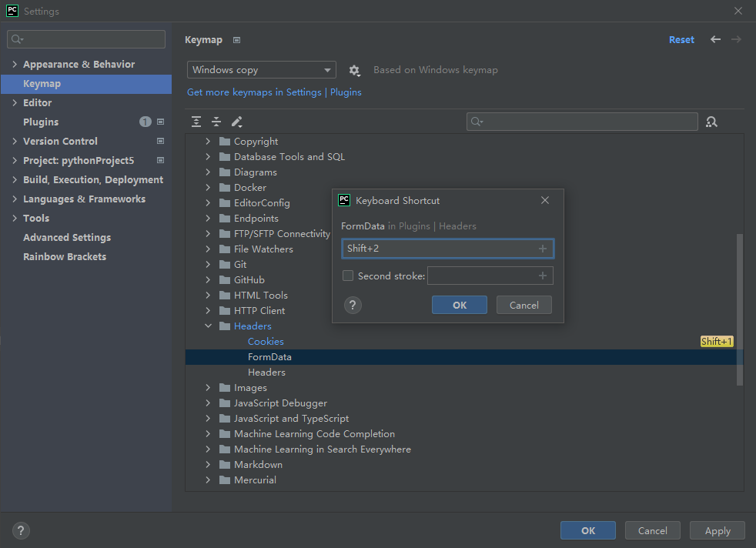Viewport: 756px width, 548px height.
Task: Open the Windows copy keymap dropdown
Action: [x=261, y=70]
